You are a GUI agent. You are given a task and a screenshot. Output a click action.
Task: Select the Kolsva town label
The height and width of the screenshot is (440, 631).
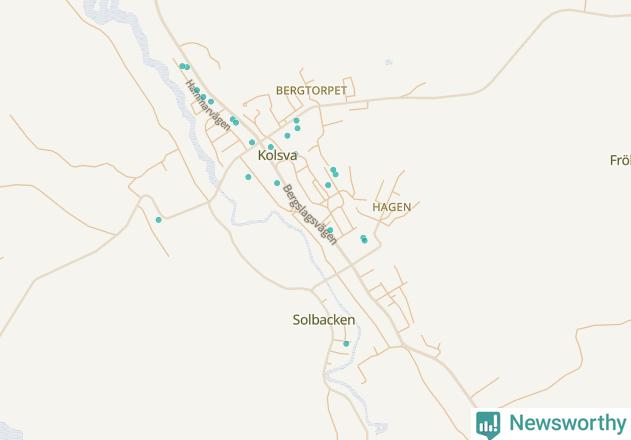tap(277, 155)
